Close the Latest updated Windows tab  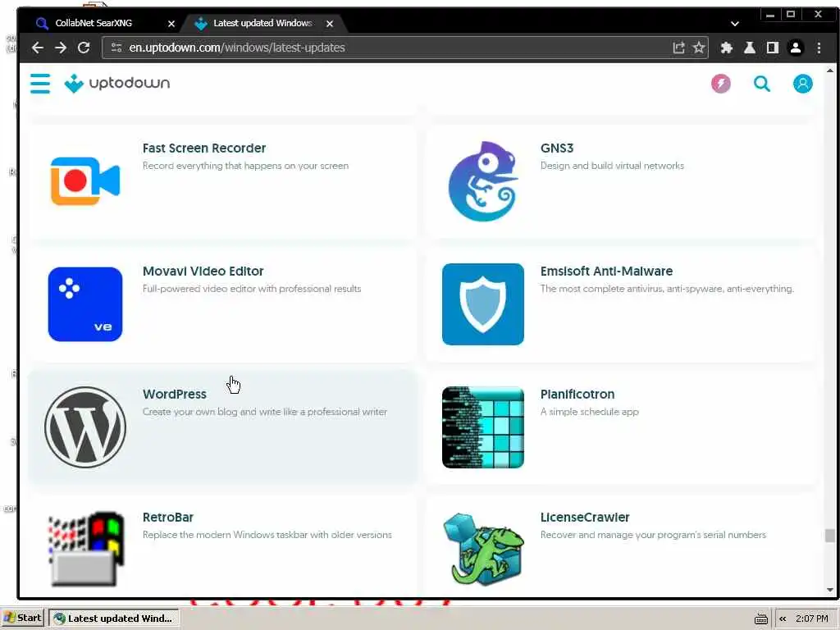pos(330,24)
